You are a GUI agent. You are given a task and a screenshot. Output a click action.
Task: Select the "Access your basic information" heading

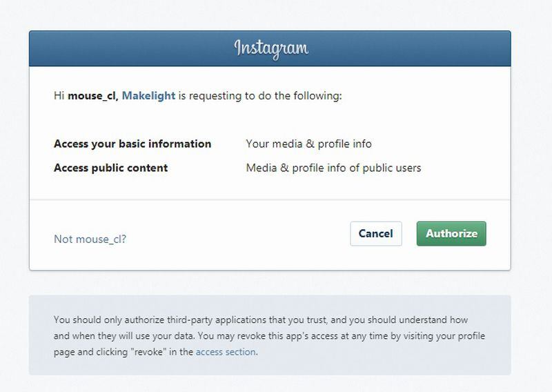132,144
